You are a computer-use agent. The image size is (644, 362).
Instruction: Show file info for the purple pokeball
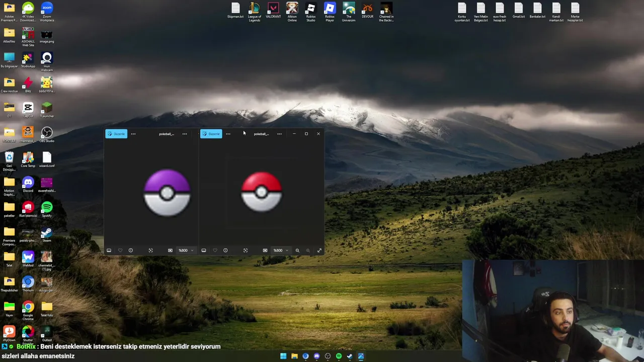coord(130,250)
